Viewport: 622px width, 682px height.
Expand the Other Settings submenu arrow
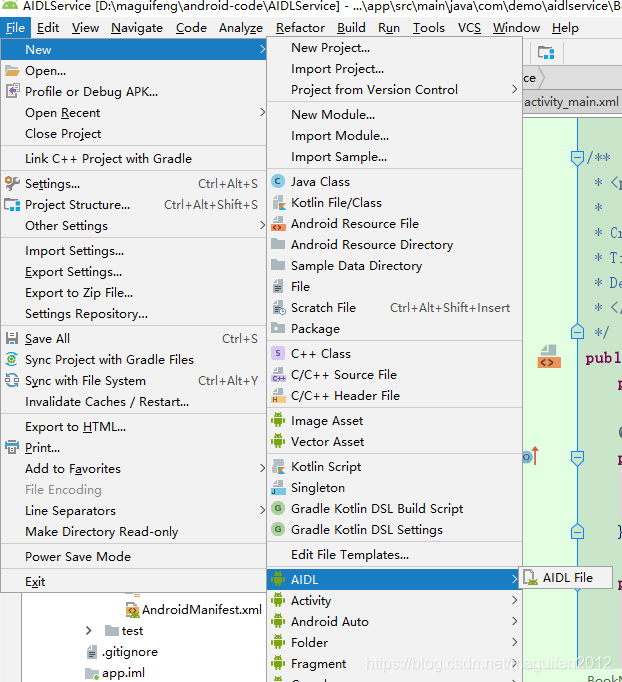click(262, 225)
